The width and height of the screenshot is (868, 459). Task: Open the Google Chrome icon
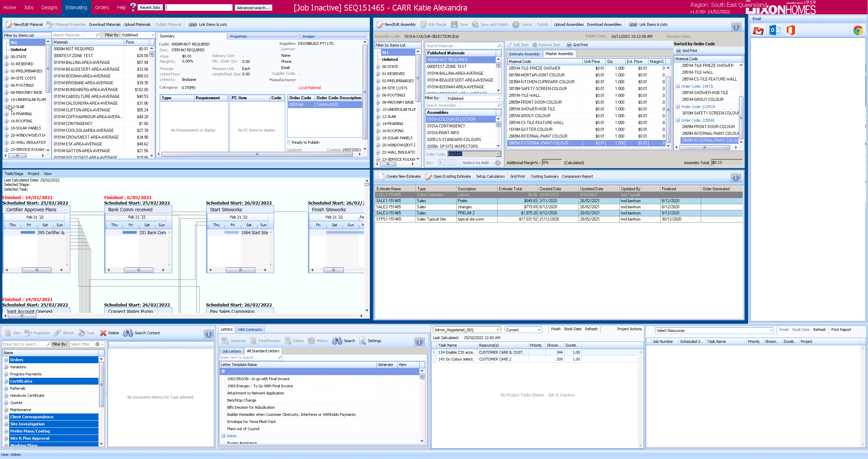pos(858,31)
